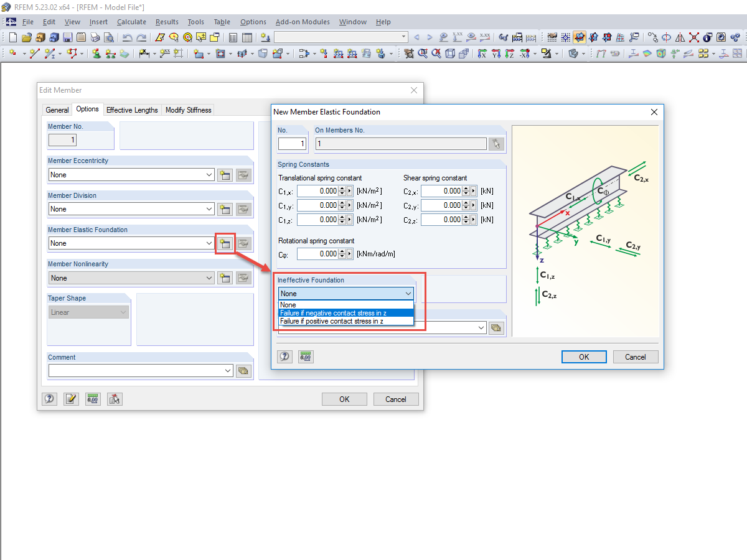Click the Print icon in toolbar

[95, 37]
